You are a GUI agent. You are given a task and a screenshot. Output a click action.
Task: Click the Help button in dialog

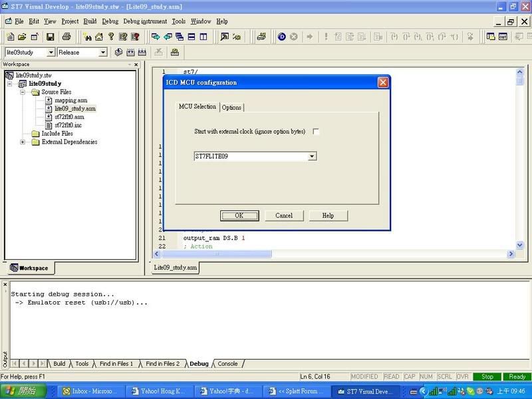328,215
